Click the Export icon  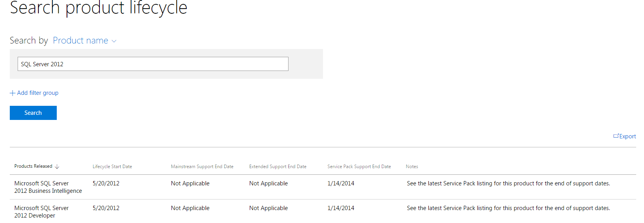pyautogui.click(x=616, y=136)
